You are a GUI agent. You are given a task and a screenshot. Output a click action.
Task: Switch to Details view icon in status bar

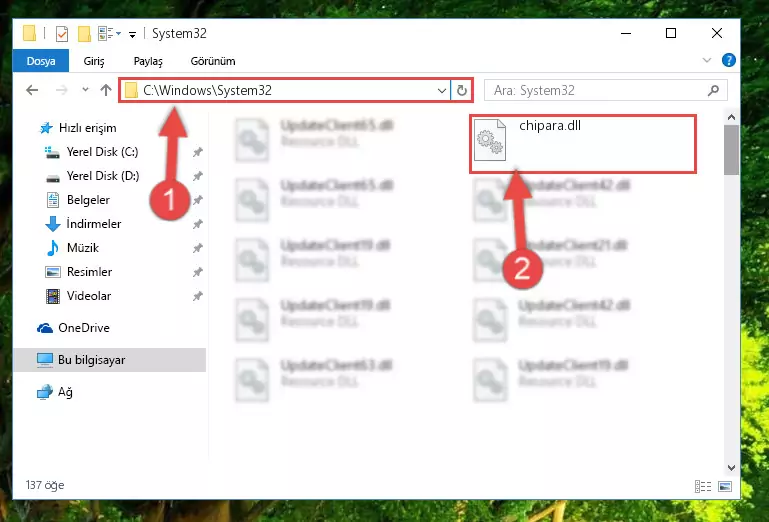[703, 486]
